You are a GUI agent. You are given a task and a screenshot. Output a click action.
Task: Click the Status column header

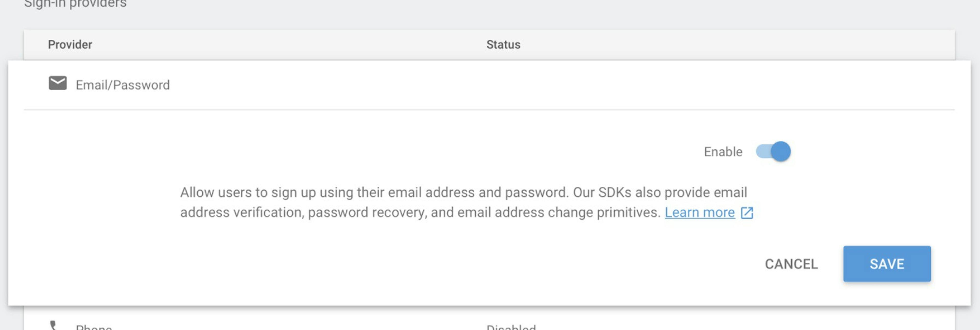pos(503,44)
